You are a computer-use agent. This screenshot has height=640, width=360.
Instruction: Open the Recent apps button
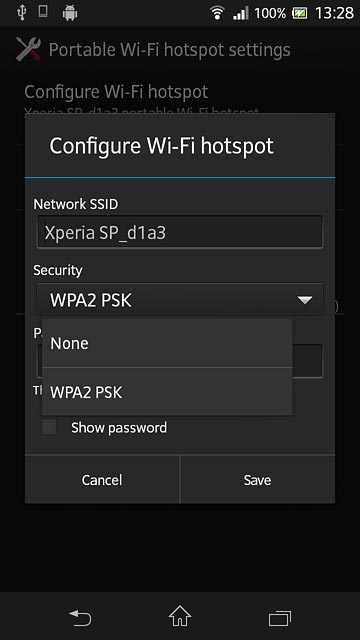pos(280,618)
